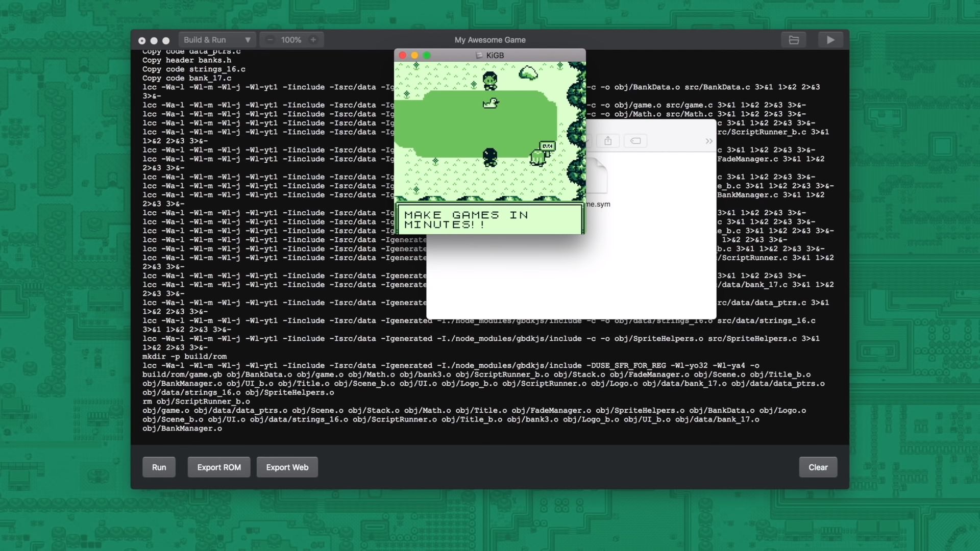Image resolution: width=980 pixels, height=551 pixels.
Task: Click the KiGB window title text
Action: (495, 55)
